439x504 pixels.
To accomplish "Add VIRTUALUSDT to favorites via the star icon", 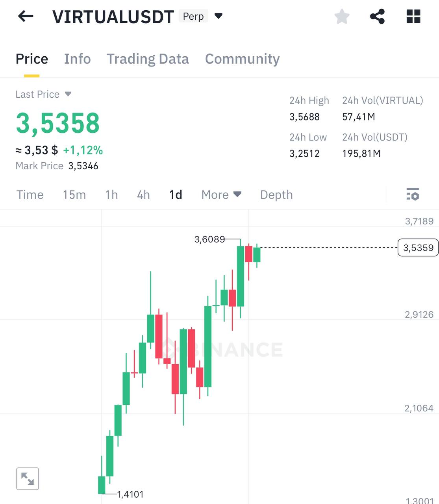I will tap(342, 16).
